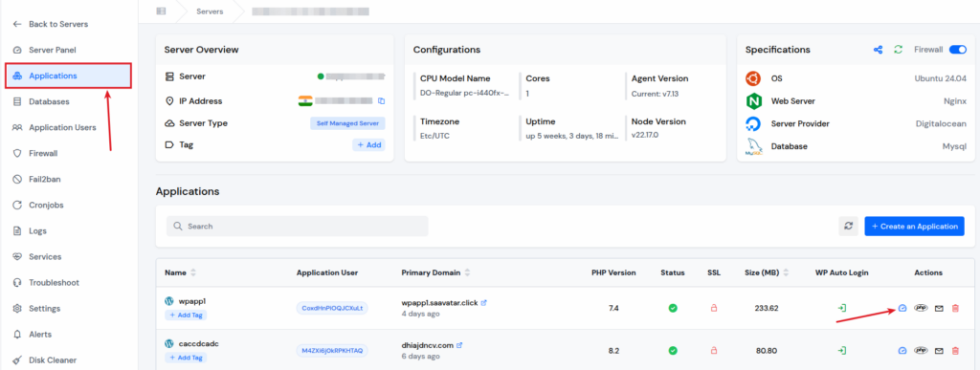This screenshot has height=370, width=980.
Task: Click application user M4ZXi6j0kRPKHTAQ badge
Action: pyautogui.click(x=332, y=351)
